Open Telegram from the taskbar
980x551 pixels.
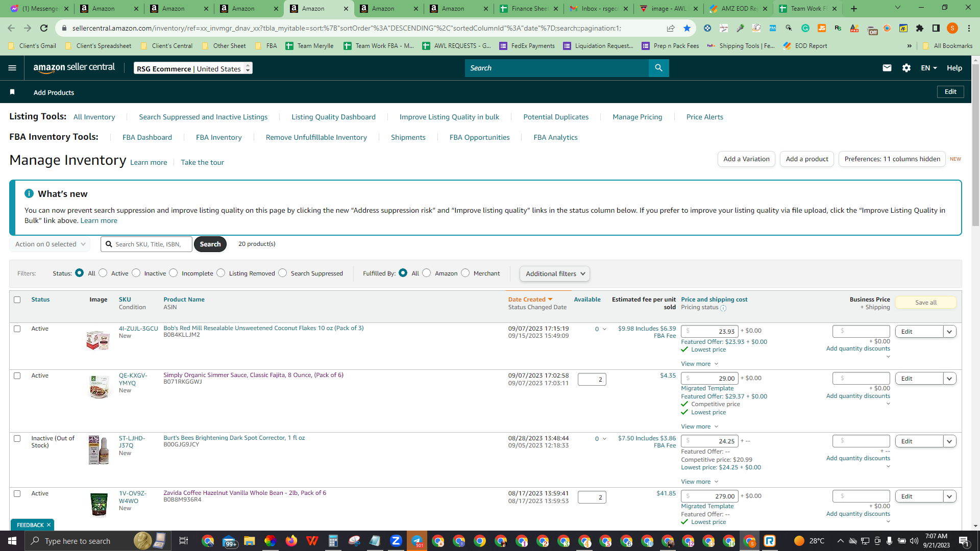tap(416, 541)
